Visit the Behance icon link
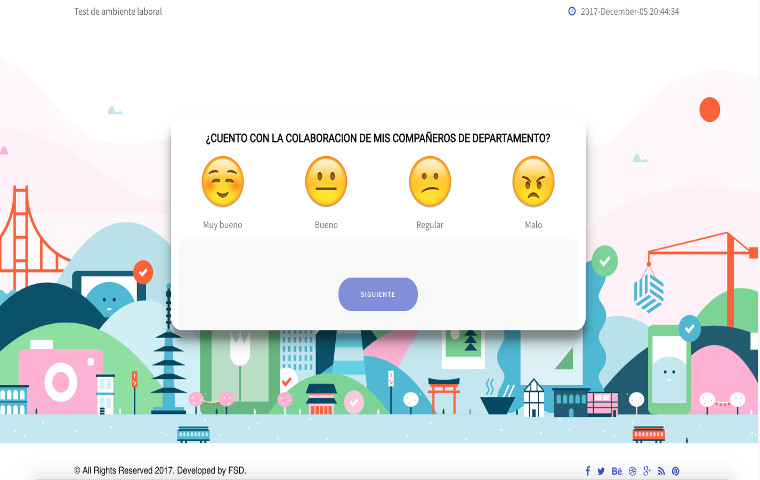The width and height of the screenshot is (760, 480). tap(616, 471)
